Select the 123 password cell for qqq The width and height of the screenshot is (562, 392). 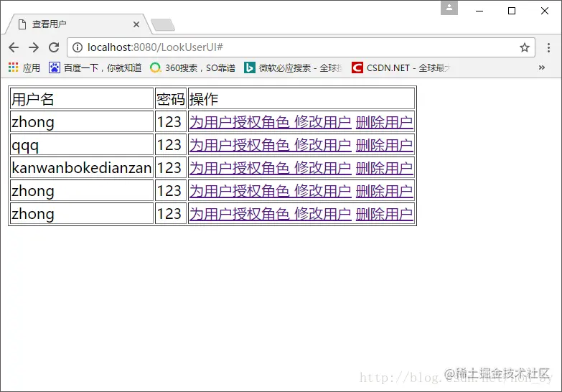(171, 144)
